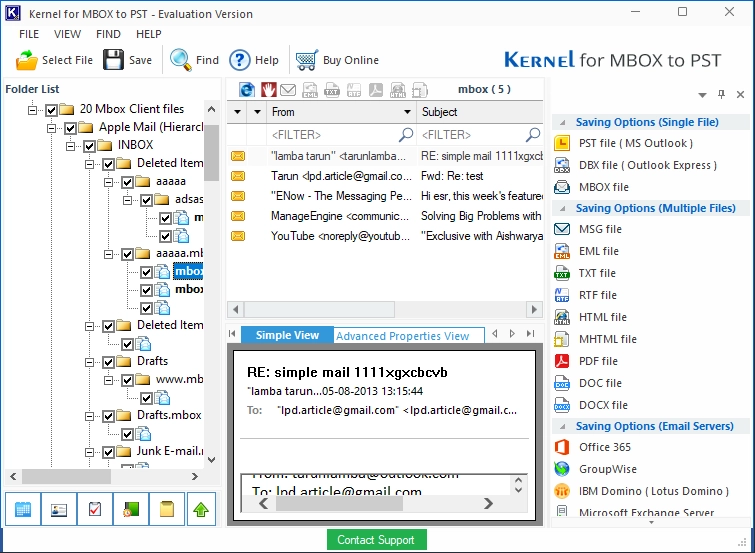The width and height of the screenshot is (755, 553).
Task: Click the Buy Online cart button
Action: (337, 60)
